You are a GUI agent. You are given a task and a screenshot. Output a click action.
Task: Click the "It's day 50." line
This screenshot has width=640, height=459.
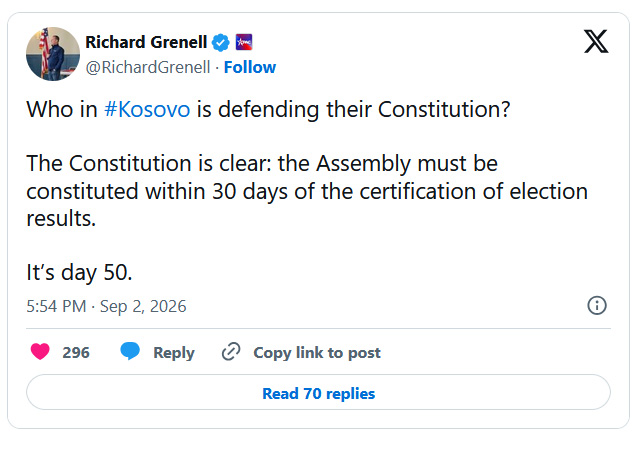[x=80, y=273]
